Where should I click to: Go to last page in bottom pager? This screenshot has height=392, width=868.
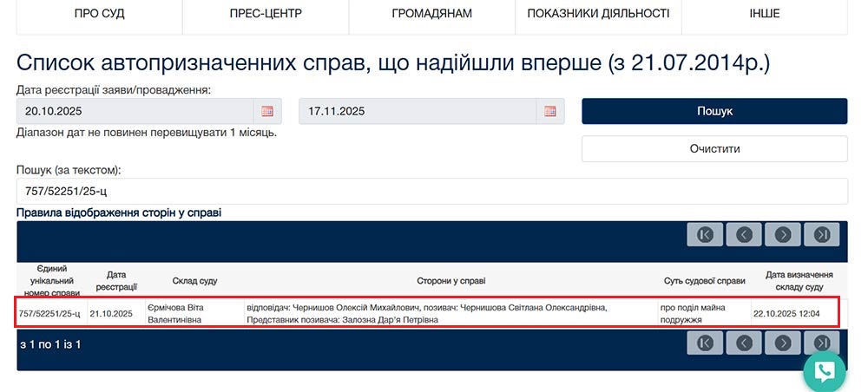click(822, 343)
